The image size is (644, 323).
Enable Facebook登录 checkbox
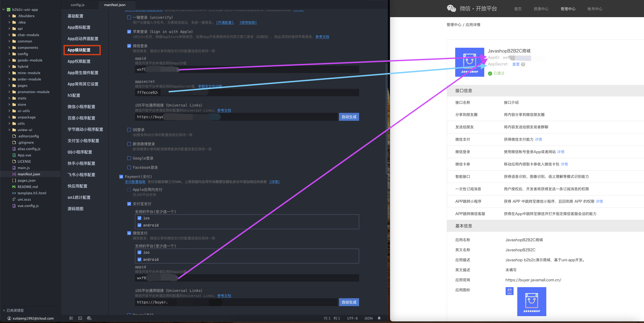pos(129,167)
